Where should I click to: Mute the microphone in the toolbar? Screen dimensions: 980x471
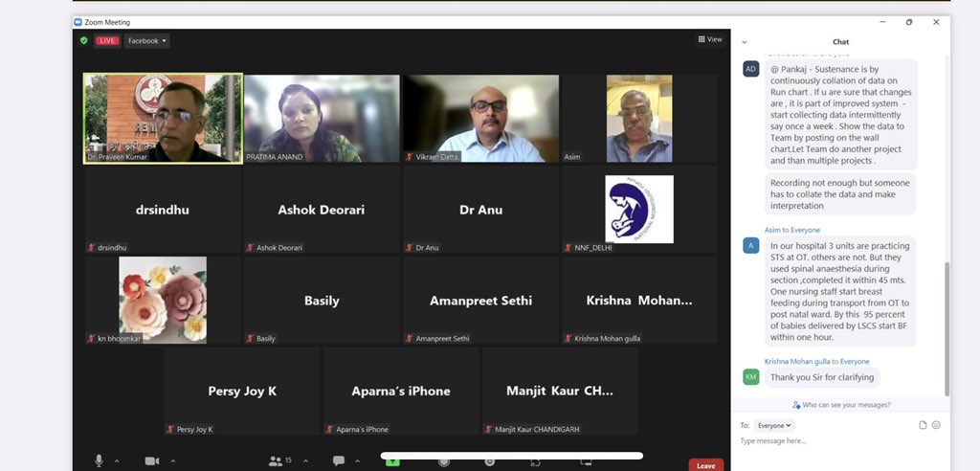click(x=99, y=460)
